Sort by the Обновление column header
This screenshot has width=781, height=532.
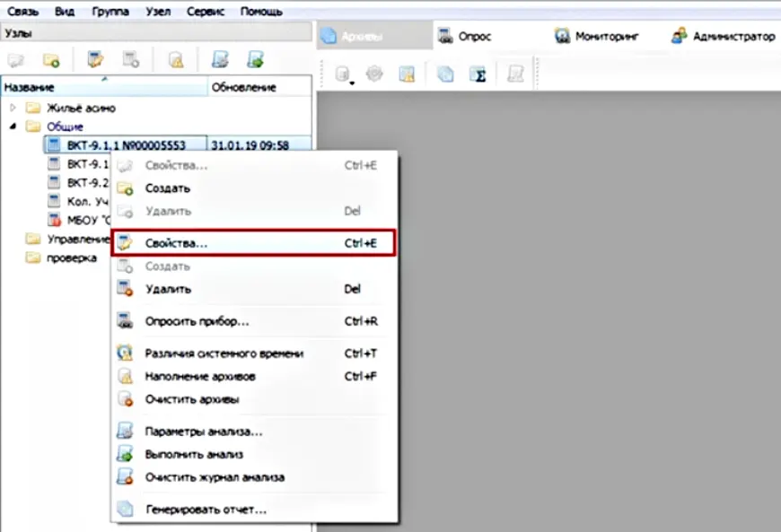pos(243,88)
